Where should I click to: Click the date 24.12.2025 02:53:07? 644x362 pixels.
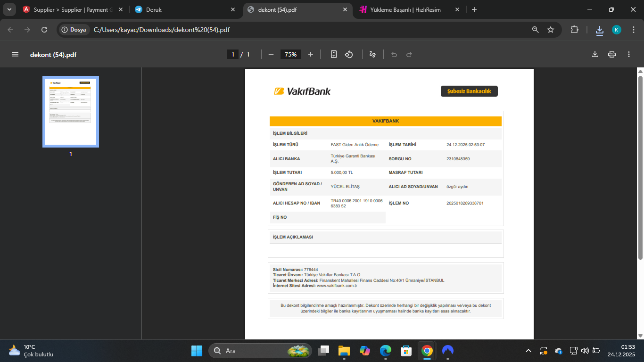[465, 145]
